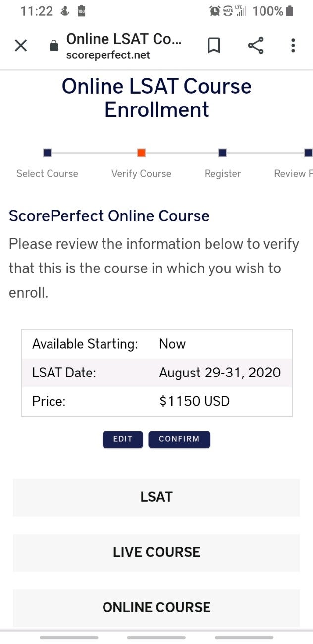Click the Review step marker square
This screenshot has height=644, width=313.
308,153
